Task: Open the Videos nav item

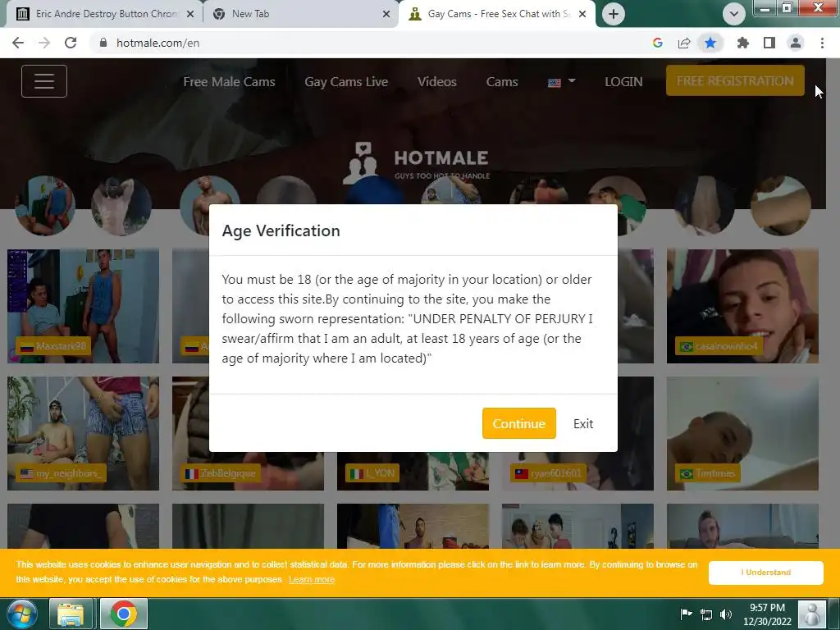Action: (437, 82)
